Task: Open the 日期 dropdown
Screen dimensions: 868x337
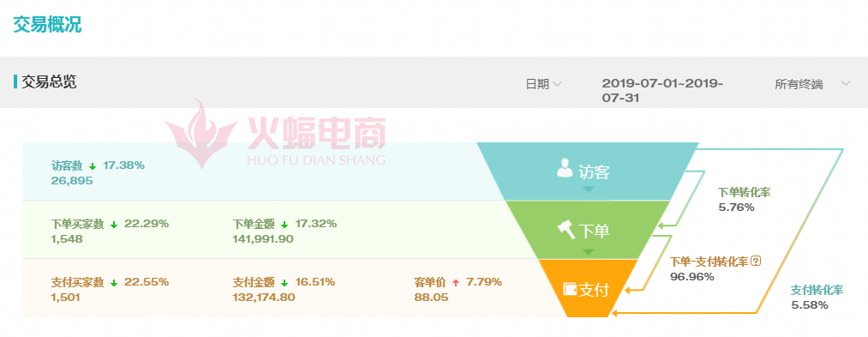Action: (543, 84)
